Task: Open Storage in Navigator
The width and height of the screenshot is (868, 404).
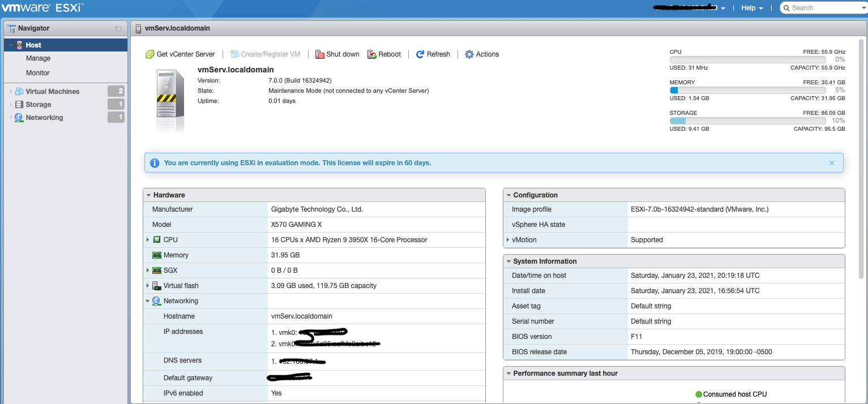Action: (39, 105)
